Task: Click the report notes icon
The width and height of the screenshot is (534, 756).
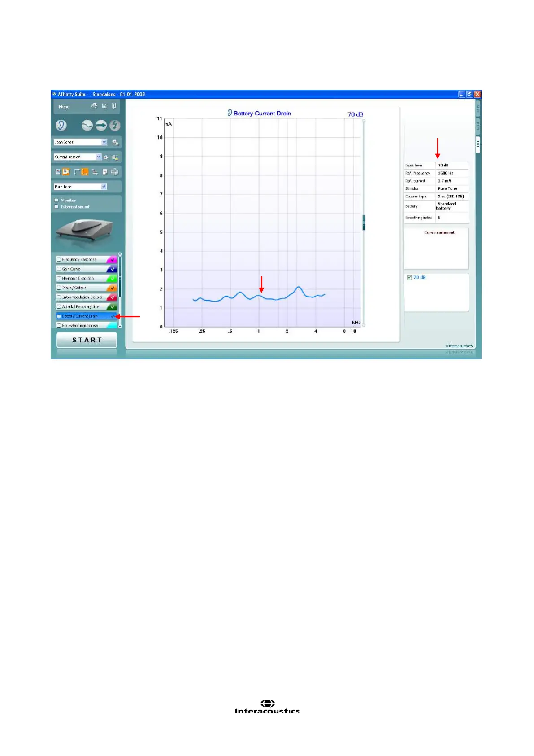Action: pos(105,172)
